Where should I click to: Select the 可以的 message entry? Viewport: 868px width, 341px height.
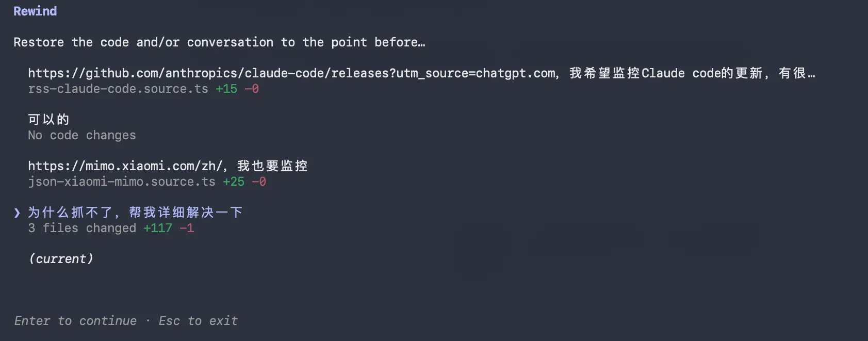point(48,120)
